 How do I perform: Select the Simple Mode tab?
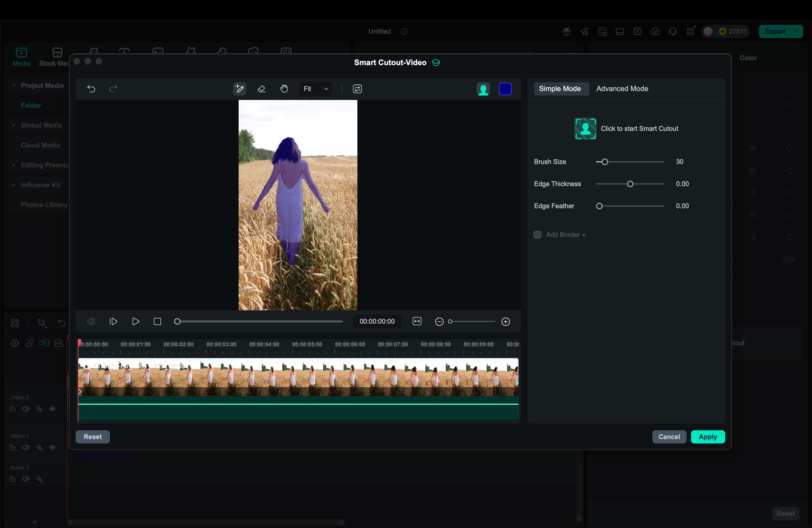(x=560, y=89)
